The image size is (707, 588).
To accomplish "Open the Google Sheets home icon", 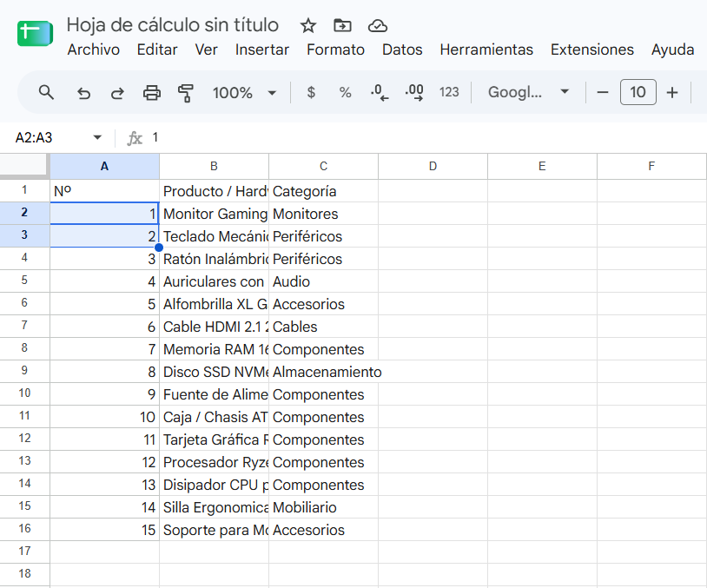I will coord(35,33).
